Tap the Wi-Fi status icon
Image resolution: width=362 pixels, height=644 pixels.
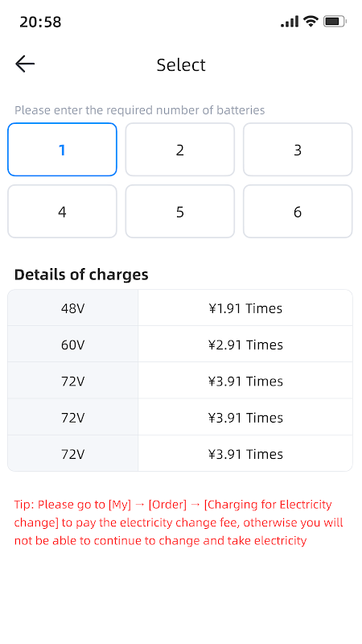coord(311,21)
